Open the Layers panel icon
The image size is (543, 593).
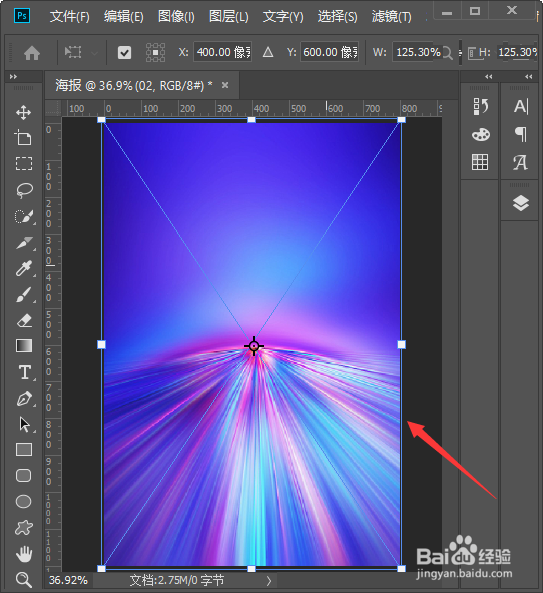(521, 203)
